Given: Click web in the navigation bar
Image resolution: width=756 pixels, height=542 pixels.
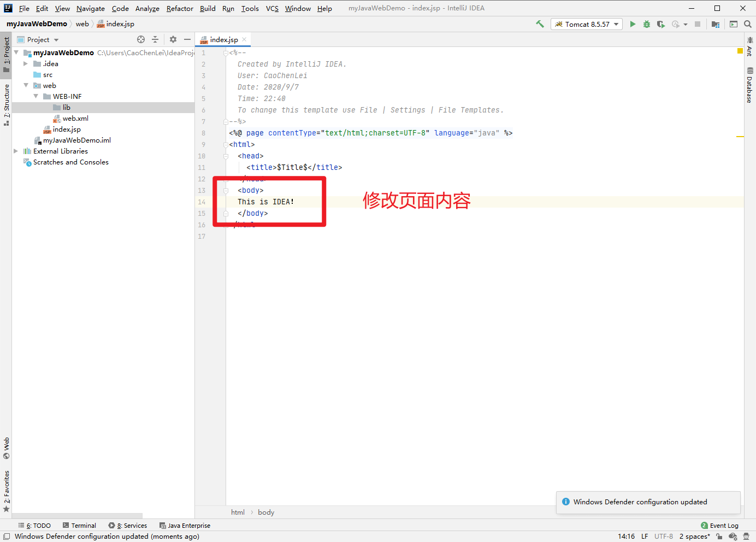Looking at the screenshot, I should point(82,23).
